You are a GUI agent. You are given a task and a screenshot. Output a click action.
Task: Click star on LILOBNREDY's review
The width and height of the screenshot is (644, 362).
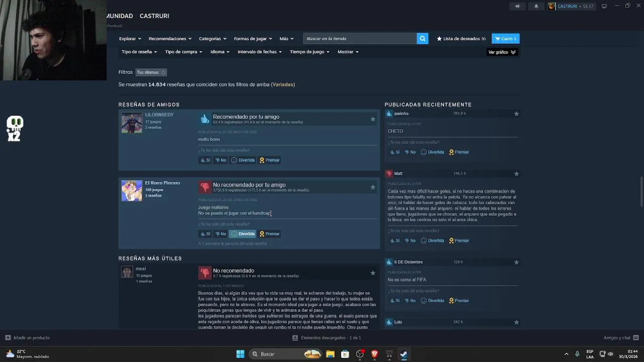click(373, 119)
